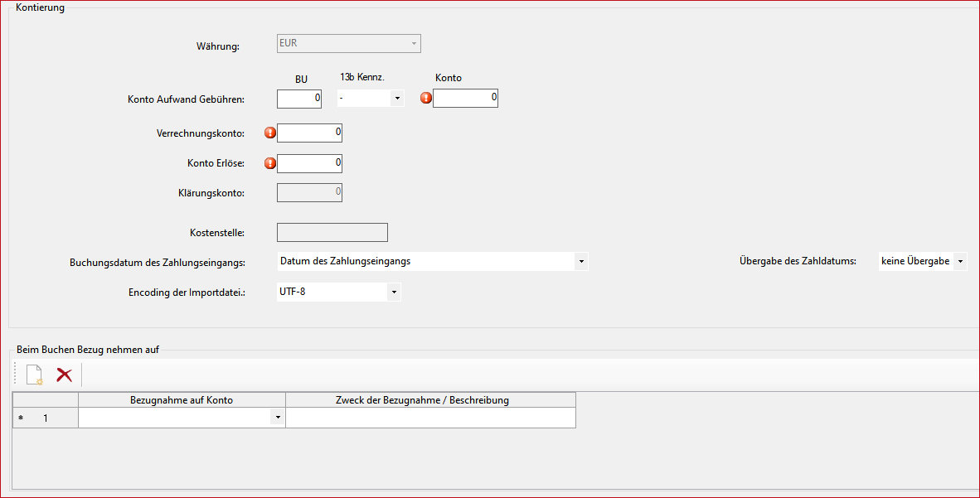Focus the Verrechnungskonto input field

click(309, 133)
